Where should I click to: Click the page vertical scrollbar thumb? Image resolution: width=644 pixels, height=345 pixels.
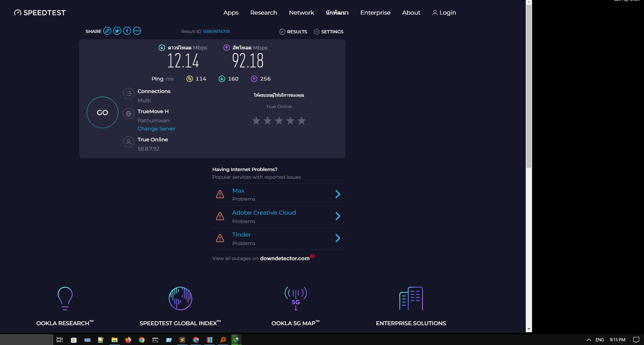(529, 86)
